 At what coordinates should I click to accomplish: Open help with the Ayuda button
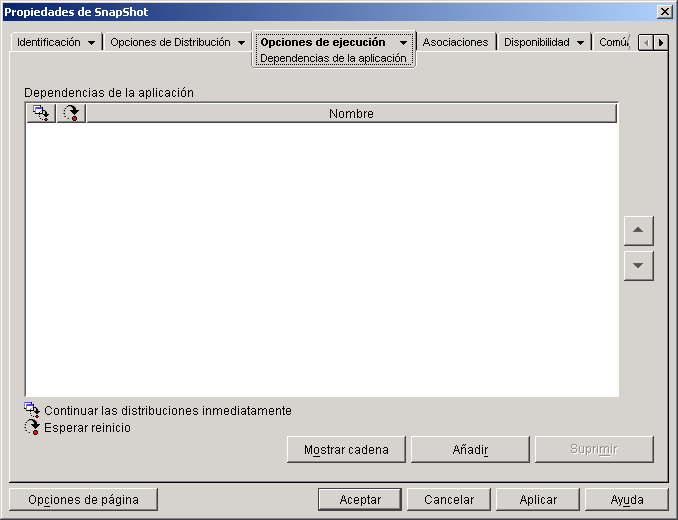coord(627,500)
